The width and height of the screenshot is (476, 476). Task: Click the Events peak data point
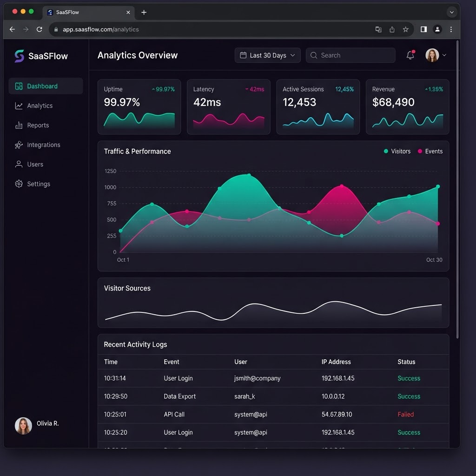(342, 186)
